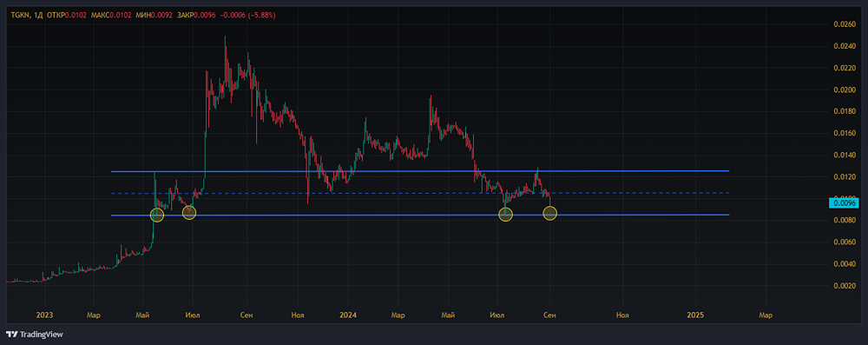Click the 0.0240 price axis label
The height and width of the screenshot is (345, 868).
(845, 46)
